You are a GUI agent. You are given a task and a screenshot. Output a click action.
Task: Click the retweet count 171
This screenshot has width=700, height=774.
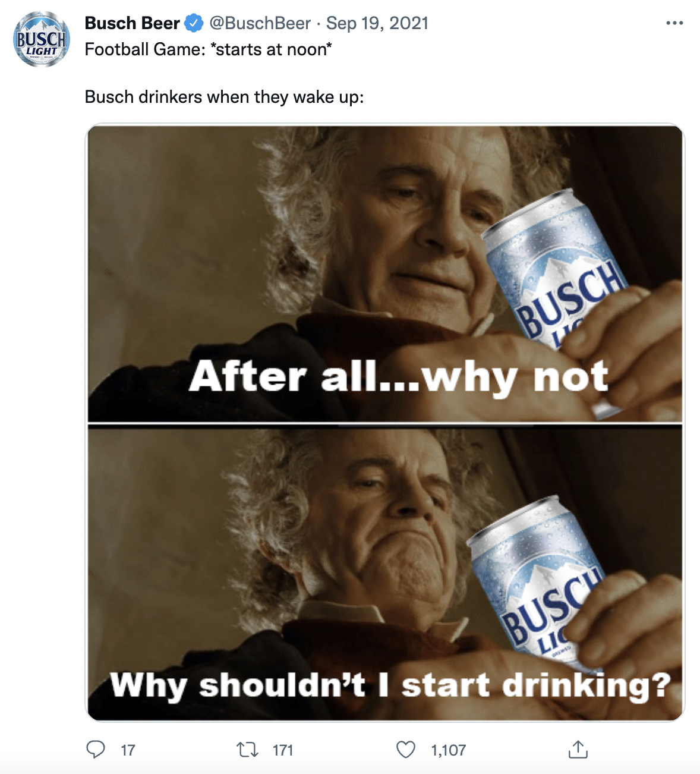pos(283,750)
